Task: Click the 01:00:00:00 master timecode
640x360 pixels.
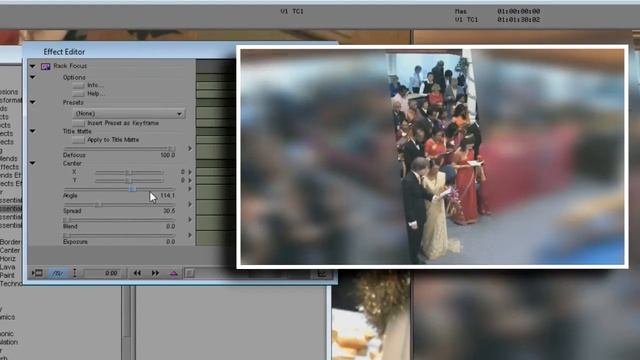Action: tap(518, 11)
